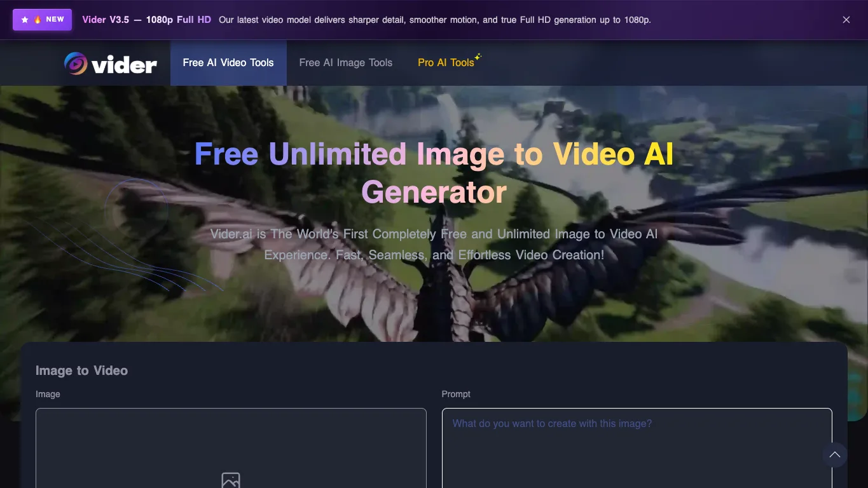The height and width of the screenshot is (488, 868).
Task: Click the NEW badge in the banner
Action: pos(42,20)
